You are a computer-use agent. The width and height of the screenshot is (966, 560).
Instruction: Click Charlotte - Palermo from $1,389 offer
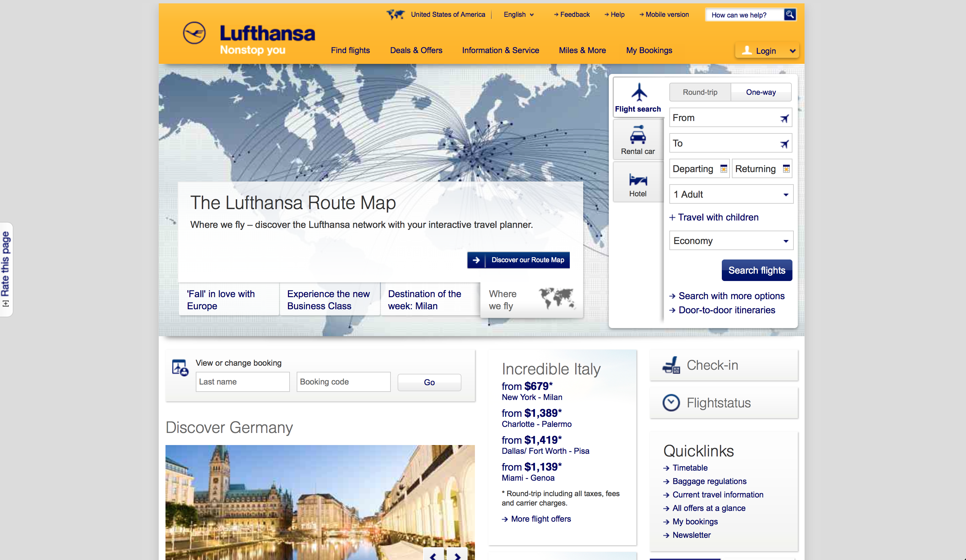pyautogui.click(x=537, y=418)
